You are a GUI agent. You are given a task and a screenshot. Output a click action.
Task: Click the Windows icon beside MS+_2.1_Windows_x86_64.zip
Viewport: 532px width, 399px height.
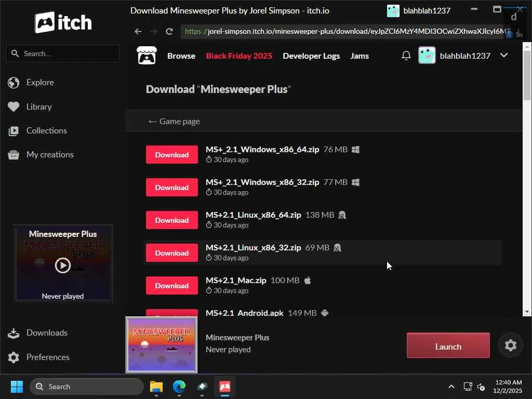(355, 150)
